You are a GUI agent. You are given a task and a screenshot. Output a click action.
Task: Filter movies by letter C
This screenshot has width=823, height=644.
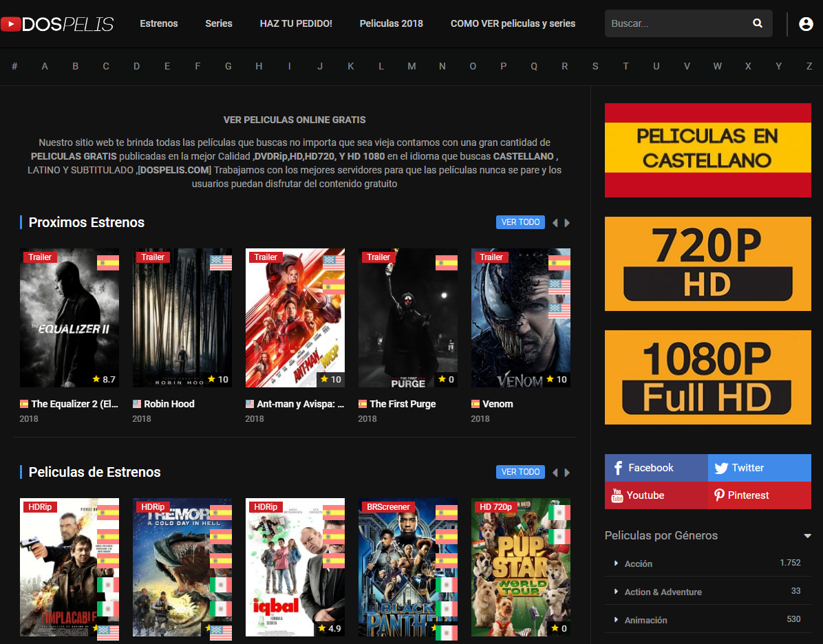(x=105, y=66)
